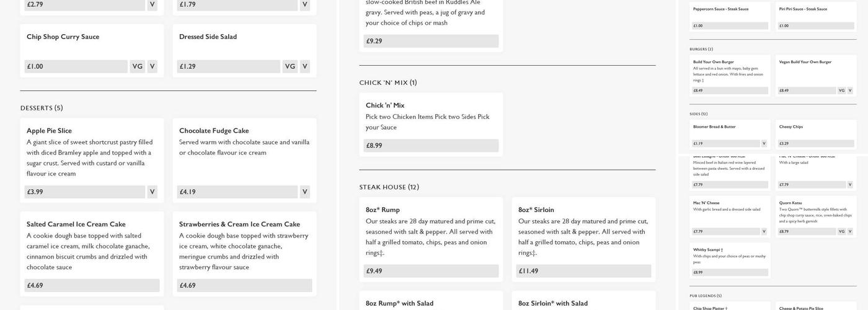The height and width of the screenshot is (310, 868).
Task: Click the 8oz* Sirloin £11.49 price bar
Action: (x=583, y=271)
